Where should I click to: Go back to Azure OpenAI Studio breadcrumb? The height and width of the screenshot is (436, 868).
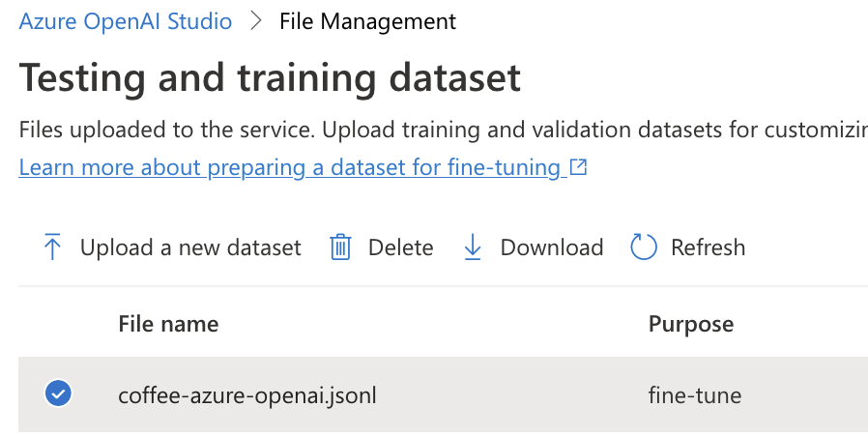point(126,21)
